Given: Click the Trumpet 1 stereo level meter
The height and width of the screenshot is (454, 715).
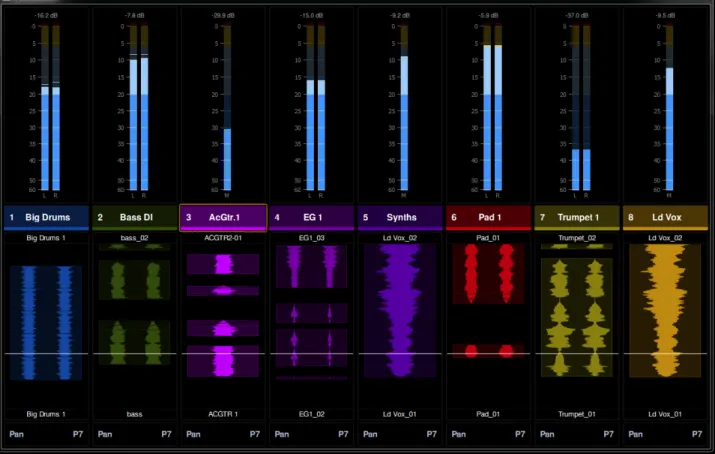Looking at the screenshot, I should (581, 108).
